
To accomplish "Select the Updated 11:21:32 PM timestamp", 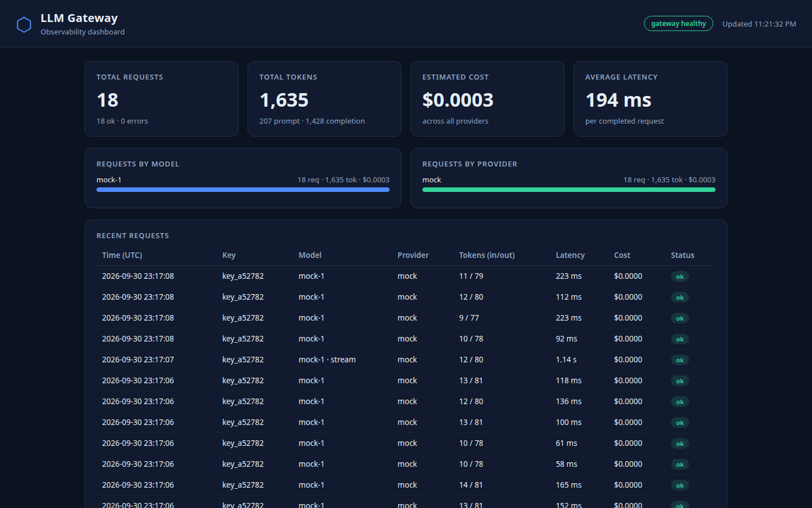I will [x=759, y=24].
